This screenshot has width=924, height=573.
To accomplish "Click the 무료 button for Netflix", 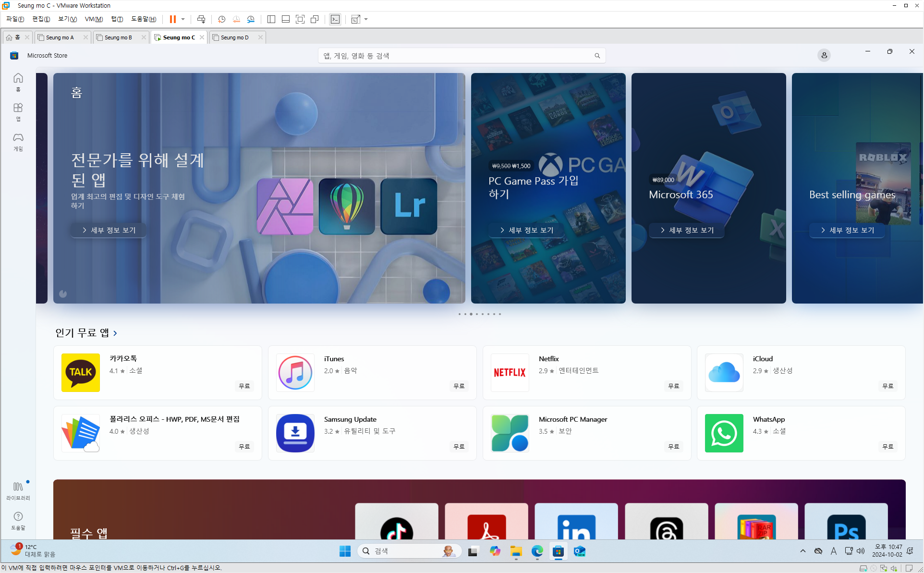I will (x=673, y=386).
